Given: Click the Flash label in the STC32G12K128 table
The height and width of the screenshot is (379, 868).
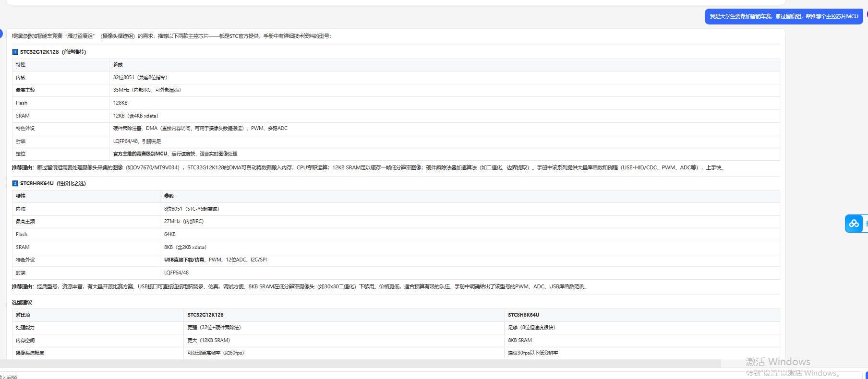Looking at the screenshot, I should pyautogui.click(x=22, y=103).
